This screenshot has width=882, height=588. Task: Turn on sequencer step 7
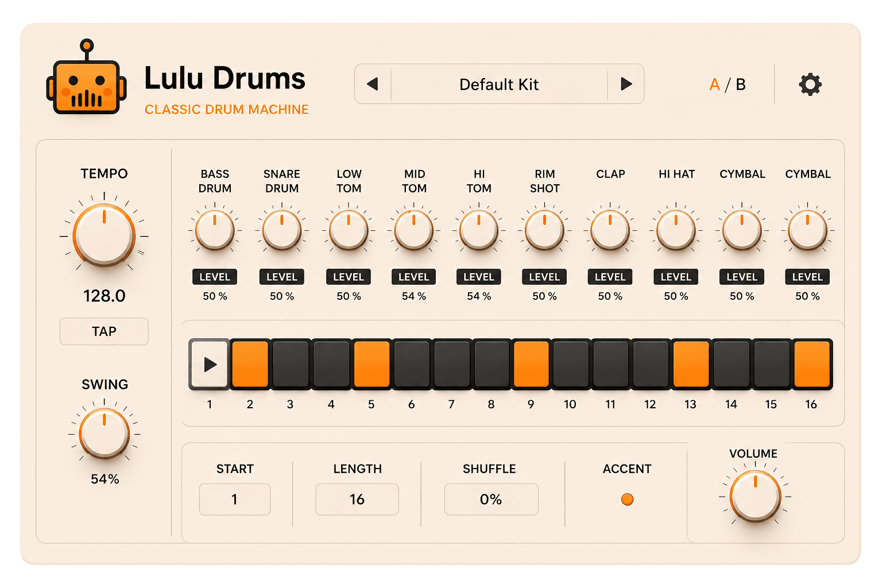tap(451, 364)
